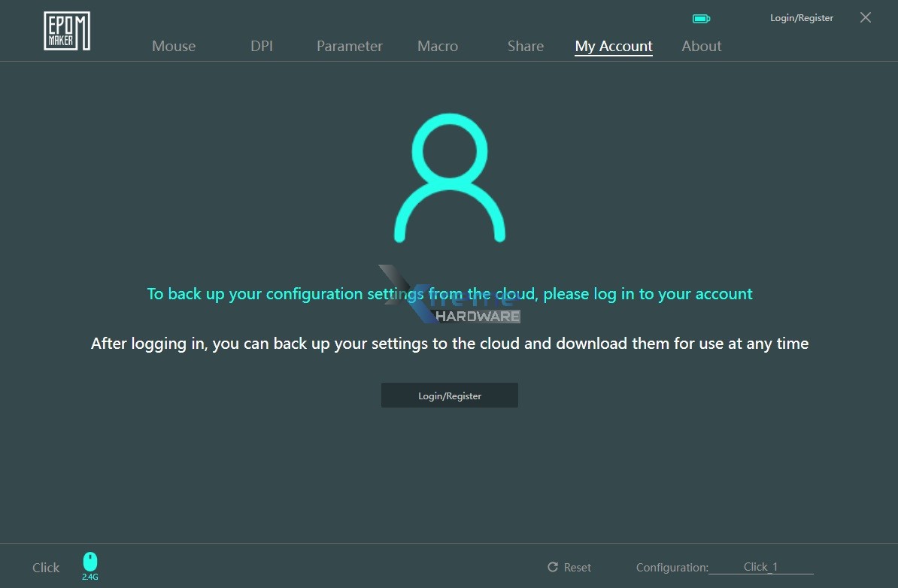Click the teal mouse connection icon
The image size is (898, 588).
tap(90, 562)
